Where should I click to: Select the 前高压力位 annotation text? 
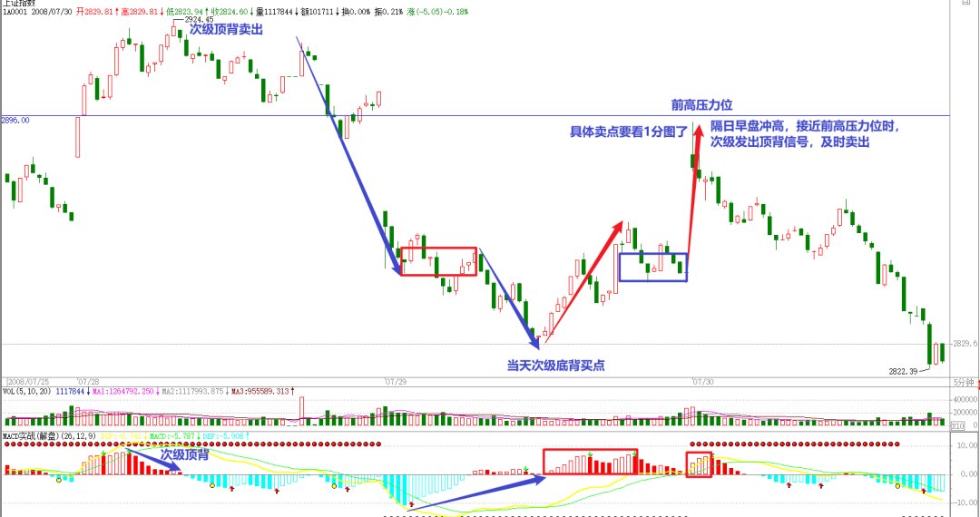tap(701, 105)
